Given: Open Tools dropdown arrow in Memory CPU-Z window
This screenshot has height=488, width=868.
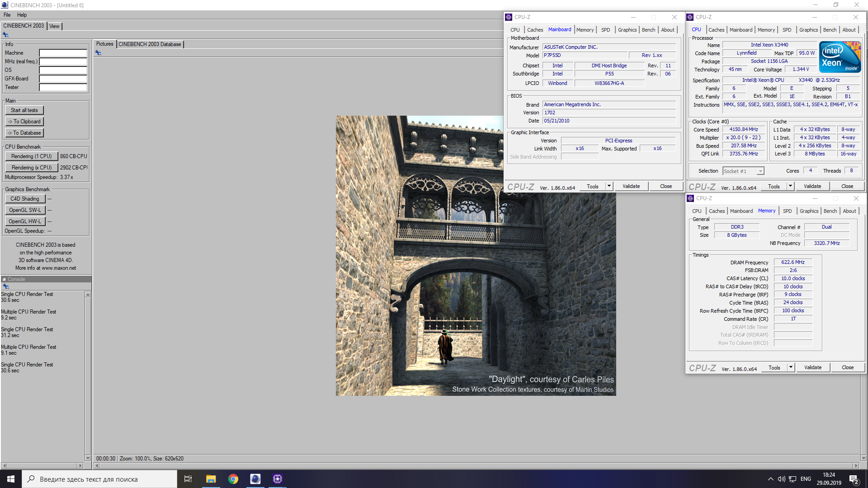Looking at the screenshot, I should (791, 367).
